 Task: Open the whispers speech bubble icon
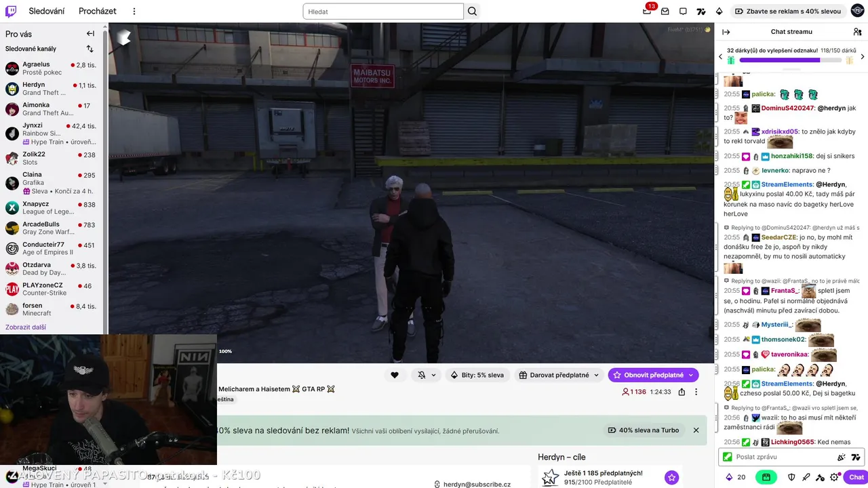tap(683, 12)
